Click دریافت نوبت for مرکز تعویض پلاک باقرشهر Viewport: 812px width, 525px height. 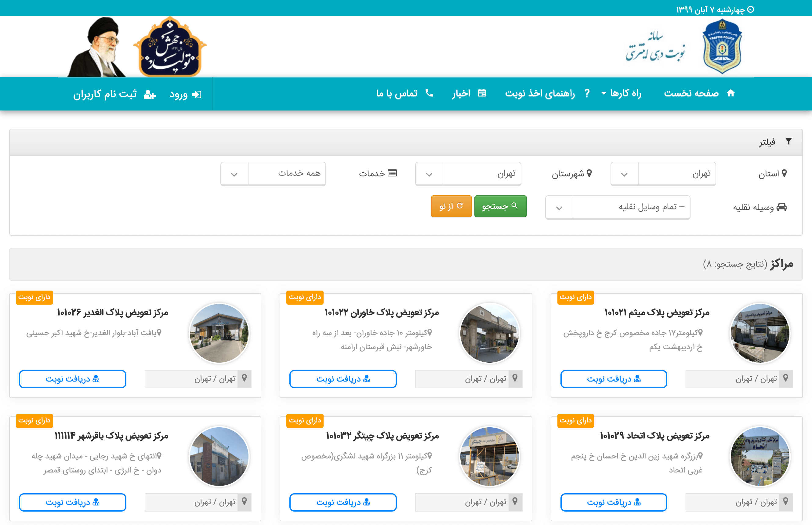(73, 502)
